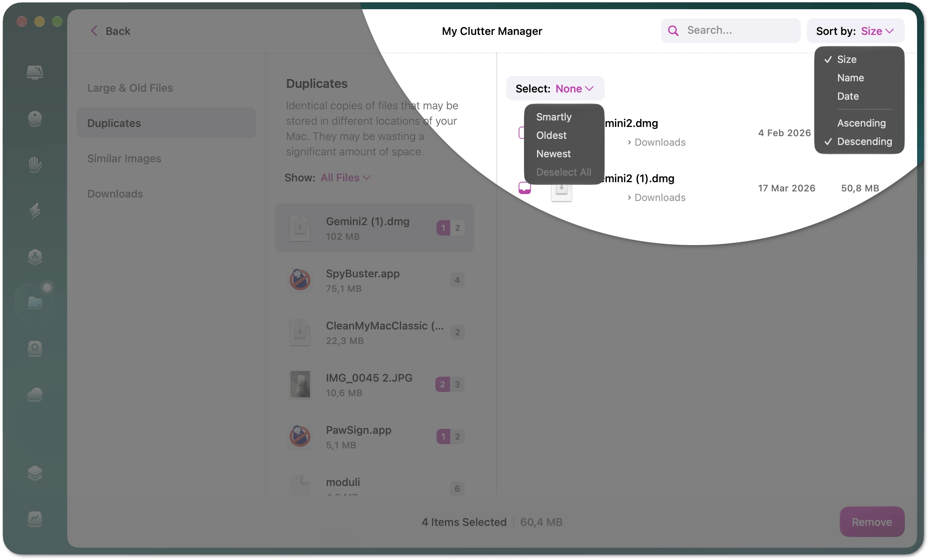
Task: Open the Space Lens magnifier sidebar icon
Action: coord(35,349)
